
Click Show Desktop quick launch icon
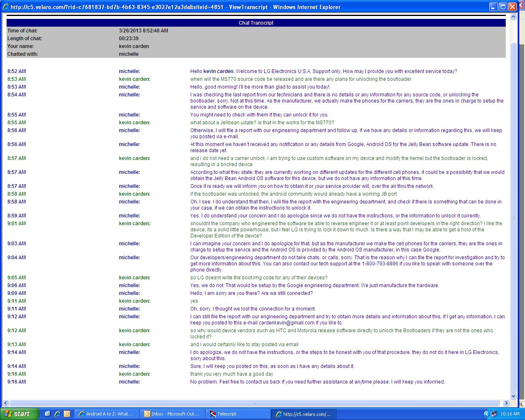pos(48,414)
